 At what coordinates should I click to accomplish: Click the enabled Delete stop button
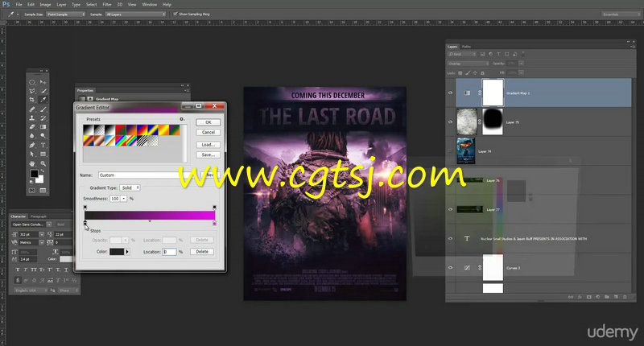click(202, 252)
